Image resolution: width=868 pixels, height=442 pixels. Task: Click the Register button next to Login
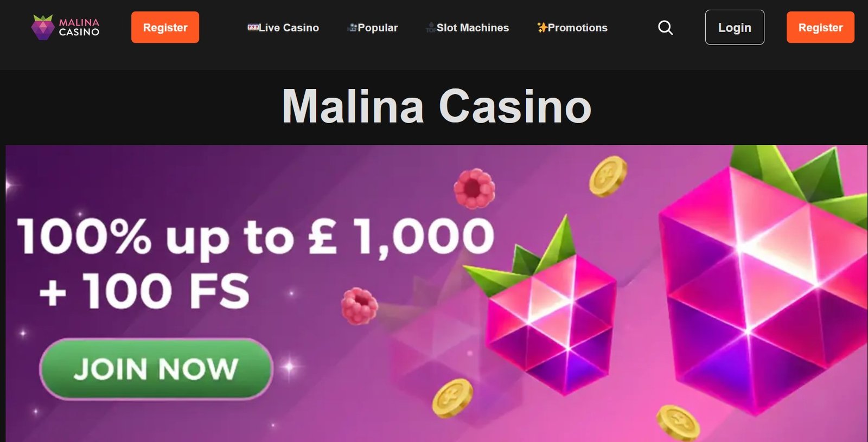point(820,27)
